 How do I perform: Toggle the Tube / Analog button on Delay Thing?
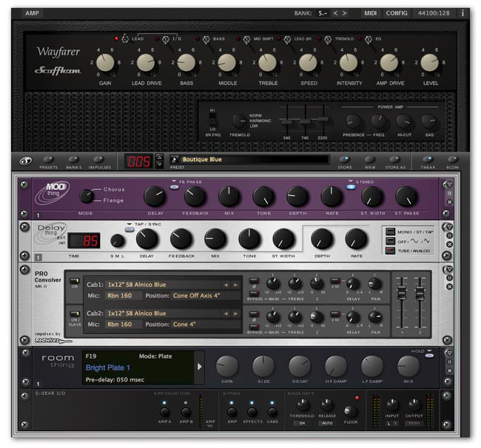point(390,251)
